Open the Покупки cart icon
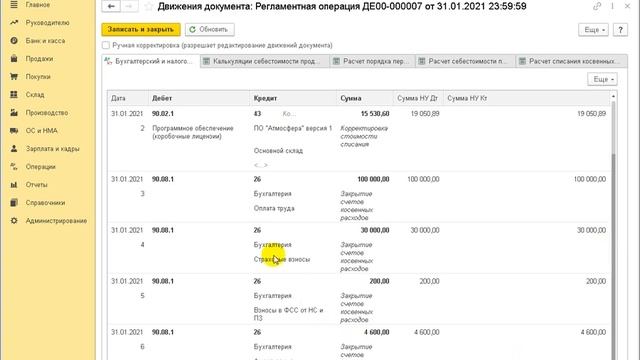The height and width of the screenshot is (360, 640). (14, 76)
